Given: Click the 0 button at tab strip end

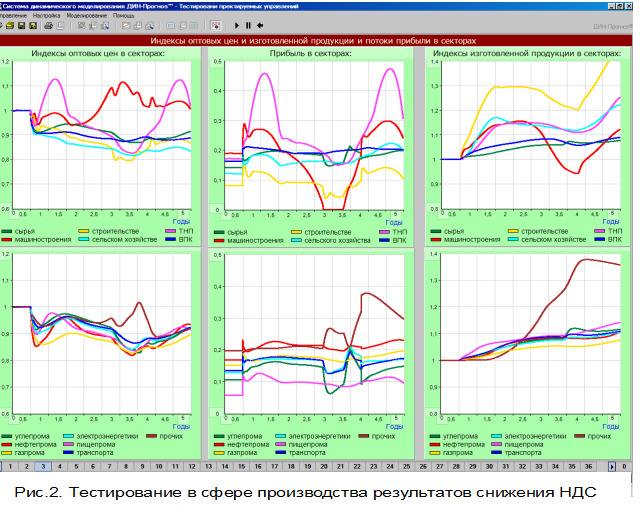Looking at the screenshot, I should click(625, 466).
